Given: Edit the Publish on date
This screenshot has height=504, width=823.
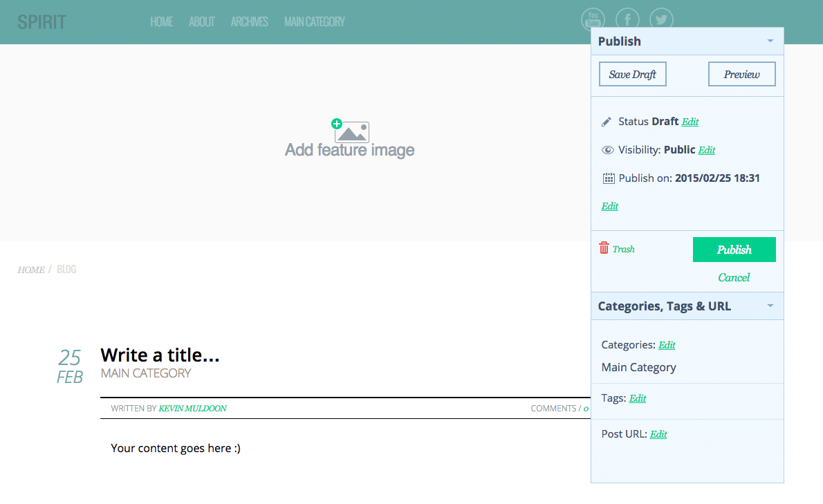Looking at the screenshot, I should coord(610,206).
